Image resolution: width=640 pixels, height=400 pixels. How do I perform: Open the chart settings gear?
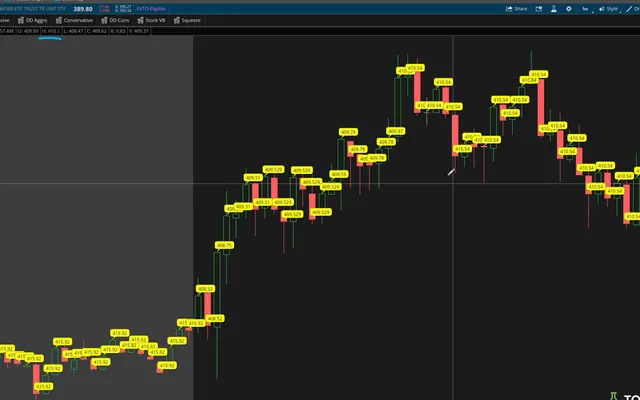click(569, 9)
